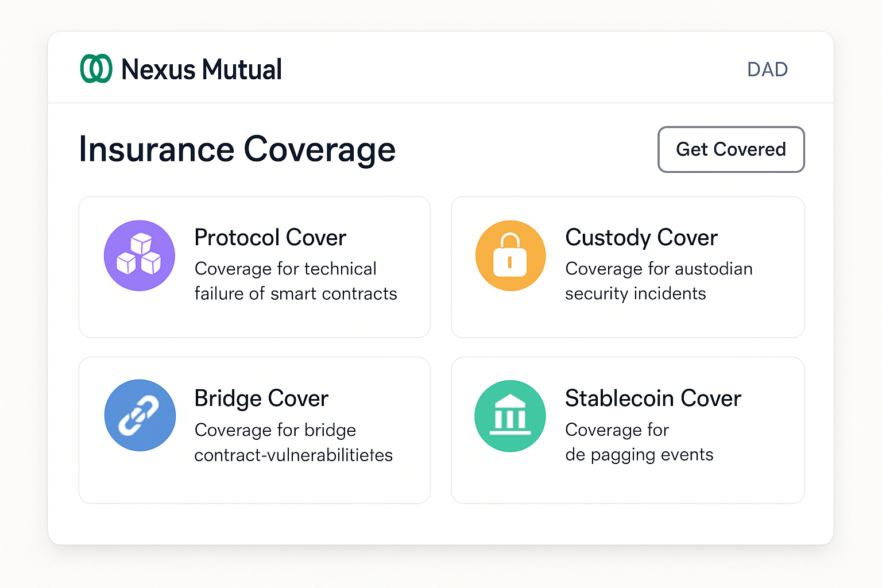The height and width of the screenshot is (588, 882).
Task: Click the interlocking rings logo symbol
Action: click(96, 69)
